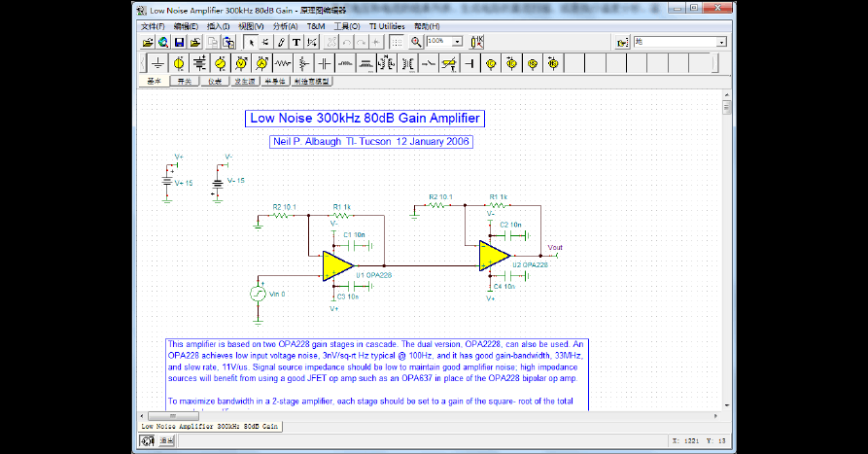Click the 'C4 10n' capacitor label
This screenshot has width=868, height=454.
(504, 286)
